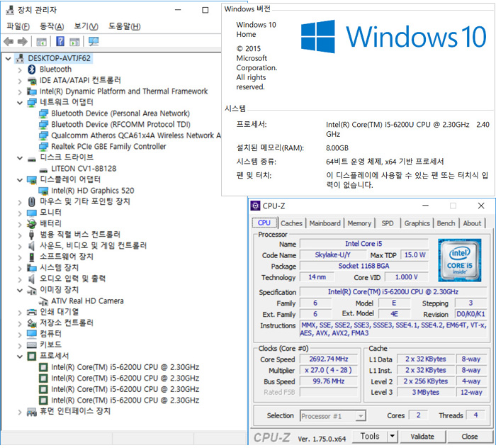Image resolution: width=496 pixels, height=448 pixels.
Task: Click the 디스플레이 어댑터 category icon
Action: 32,180
